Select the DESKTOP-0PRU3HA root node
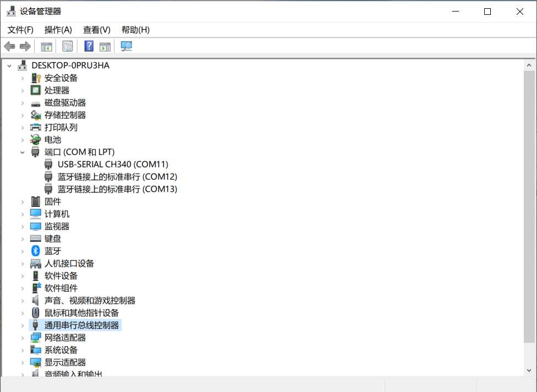 point(71,65)
